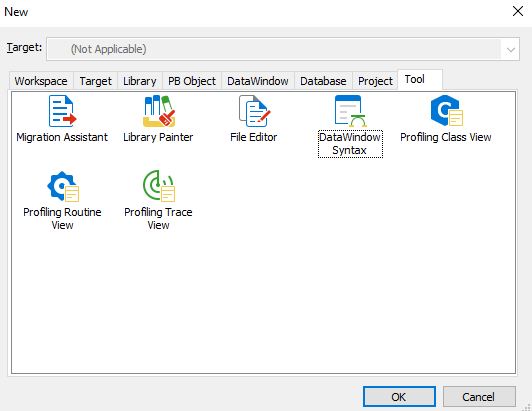
Task: Select the File Editor icon
Action: [254, 111]
